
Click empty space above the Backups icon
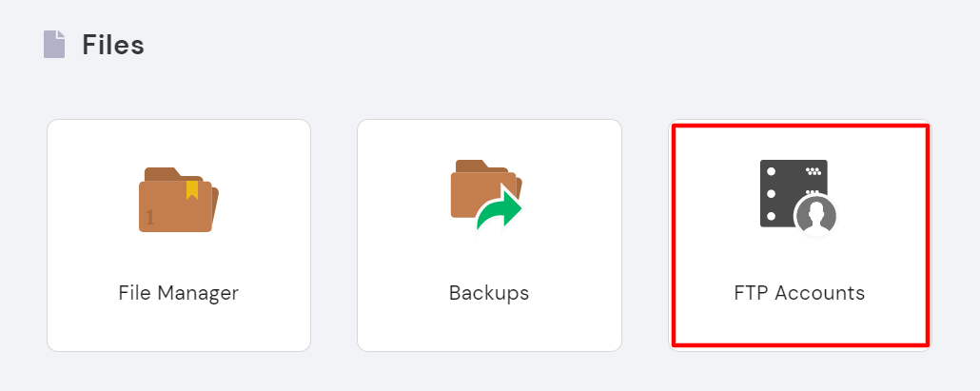(x=489, y=140)
